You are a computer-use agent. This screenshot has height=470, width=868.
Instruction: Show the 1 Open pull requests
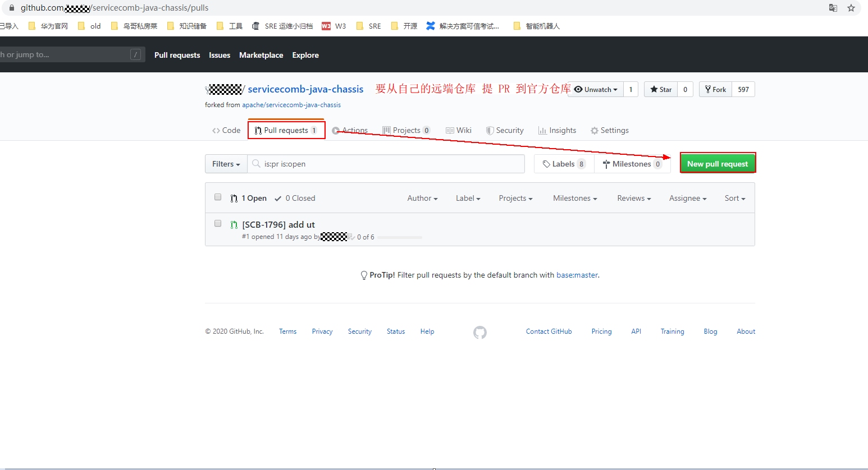pos(249,198)
